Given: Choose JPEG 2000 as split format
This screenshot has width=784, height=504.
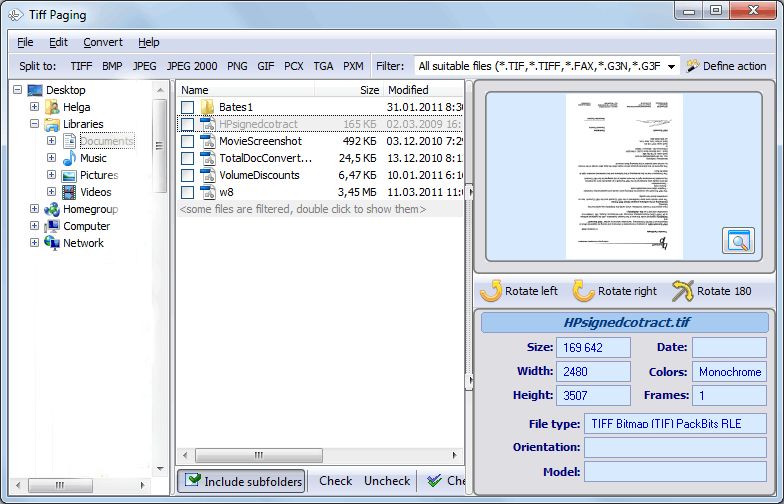Looking at the screenshot, I should coord(192,66).
